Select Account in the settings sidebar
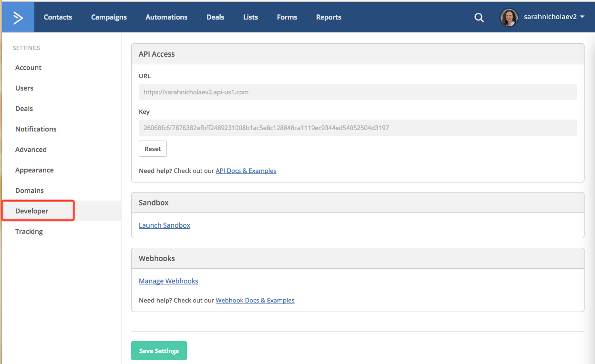 click(x=28, y=68)
